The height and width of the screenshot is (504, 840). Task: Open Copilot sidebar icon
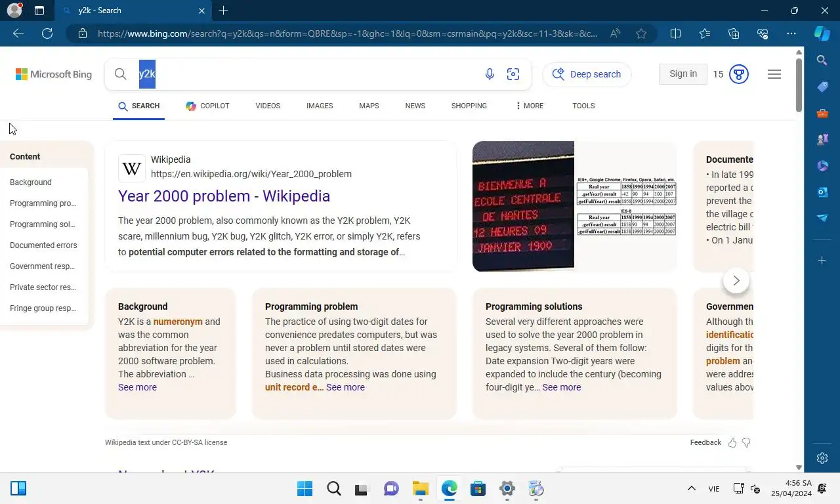[x=822, y=33]
